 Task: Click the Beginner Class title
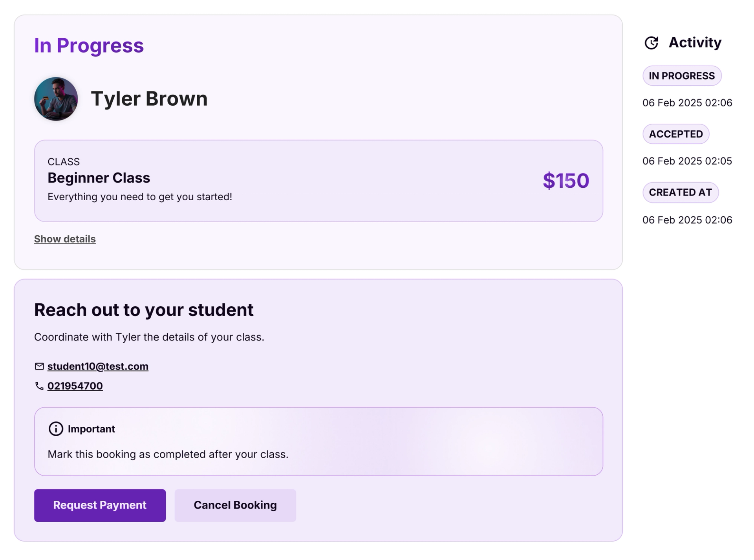pyautogui.click(x=99, y=178)
